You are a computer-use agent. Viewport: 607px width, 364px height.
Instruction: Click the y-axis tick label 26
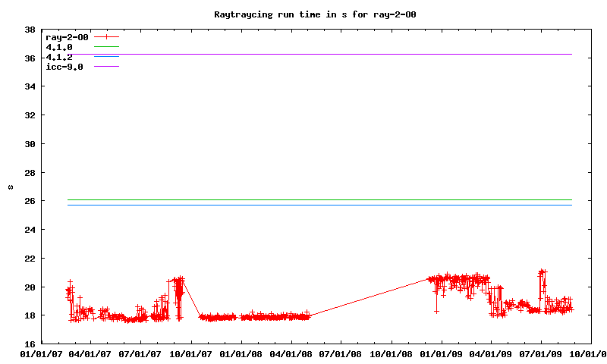tap(30, 201)
